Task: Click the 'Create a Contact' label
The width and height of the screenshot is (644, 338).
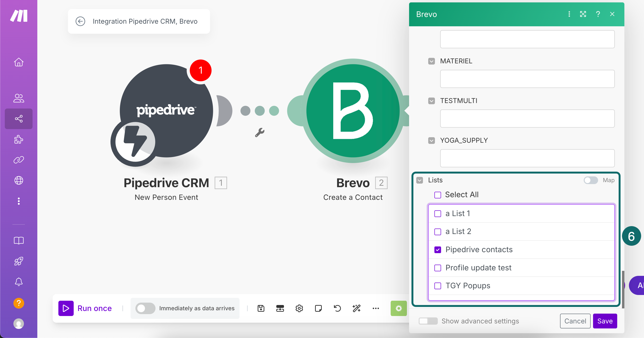Action: (353, 197)
